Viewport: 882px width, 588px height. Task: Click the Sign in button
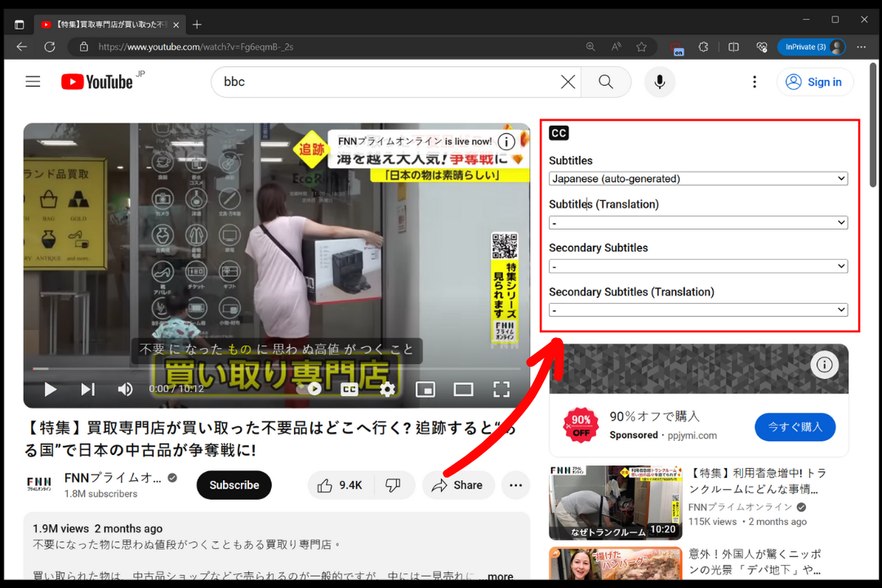coord(814,82)
